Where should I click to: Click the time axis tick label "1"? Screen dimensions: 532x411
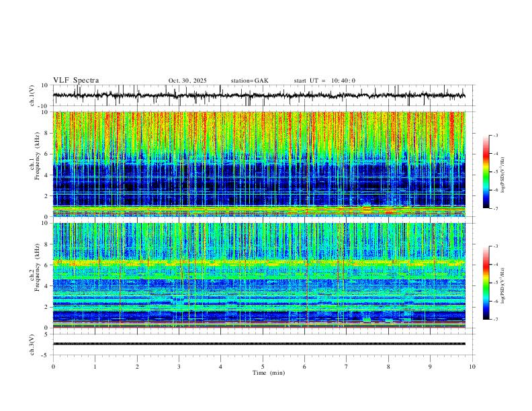tap(95, 367)
